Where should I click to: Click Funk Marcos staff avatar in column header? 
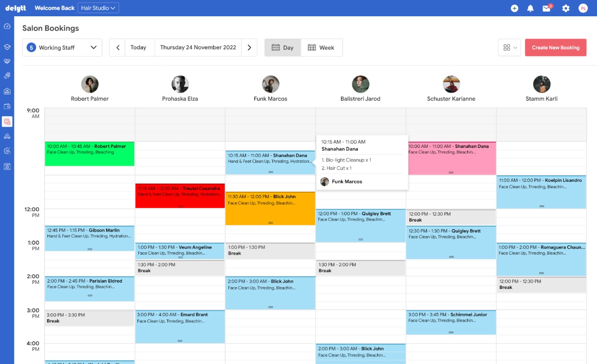point(270,84)
